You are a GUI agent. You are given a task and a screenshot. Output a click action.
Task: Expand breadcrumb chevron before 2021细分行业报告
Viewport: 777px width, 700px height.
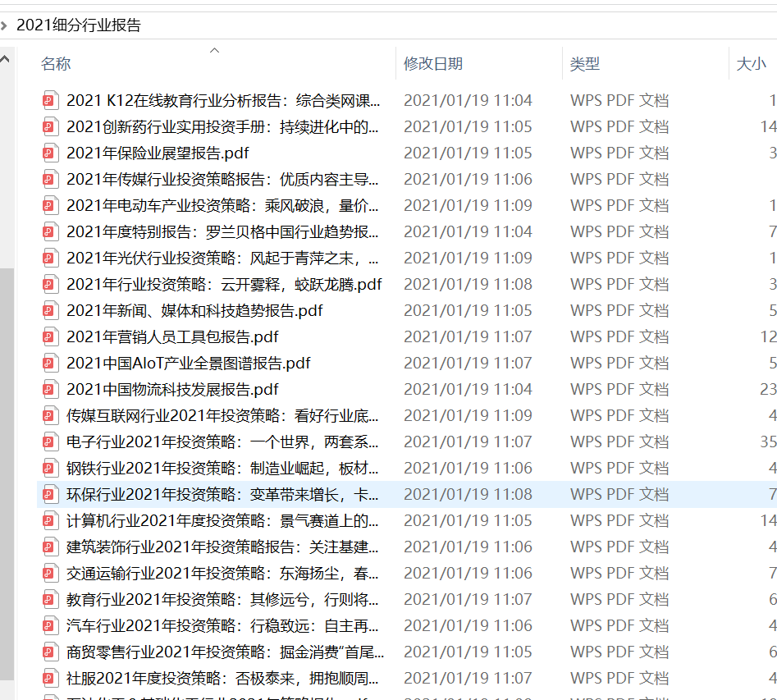pyautogui.click(x=5, y=25)
